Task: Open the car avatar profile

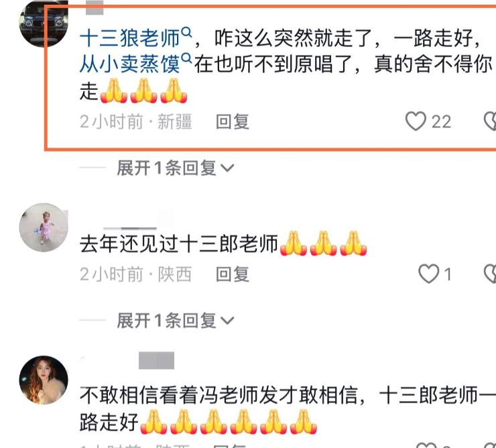Action: click(44, 23)
